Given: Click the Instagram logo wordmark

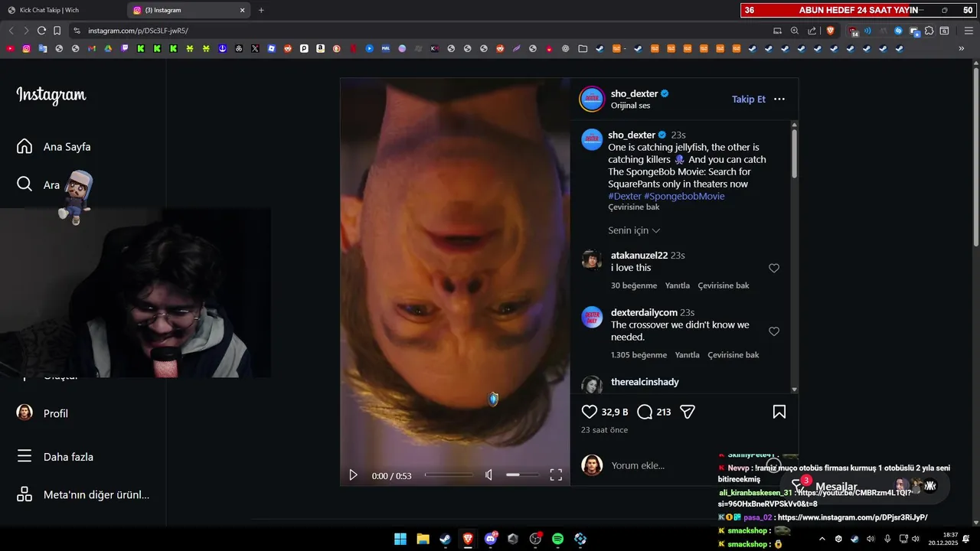Looking at the screenshot, I should (51, 96).
